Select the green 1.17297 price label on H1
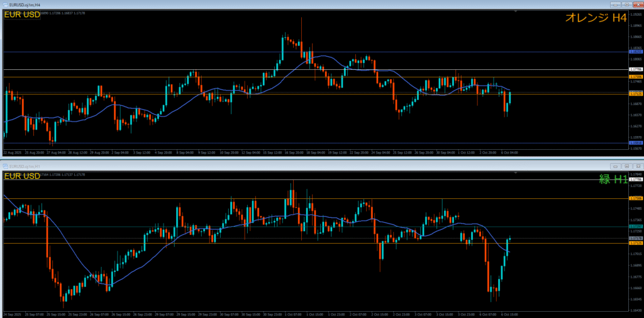 click(635, 225)
